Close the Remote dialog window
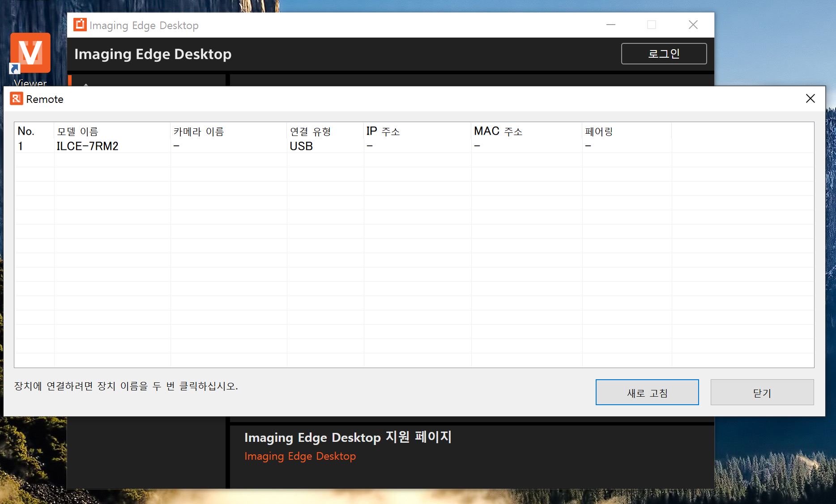 [810, 98]
